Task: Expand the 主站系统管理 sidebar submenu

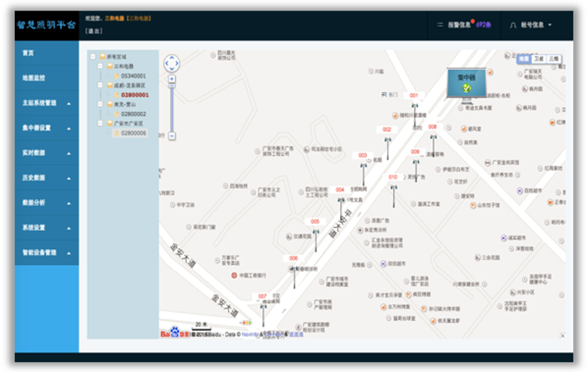Action: (68, 103)
